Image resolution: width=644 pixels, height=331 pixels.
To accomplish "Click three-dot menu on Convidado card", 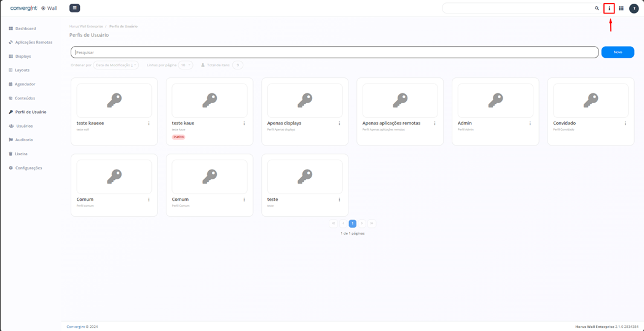I will tap(626, 123).
